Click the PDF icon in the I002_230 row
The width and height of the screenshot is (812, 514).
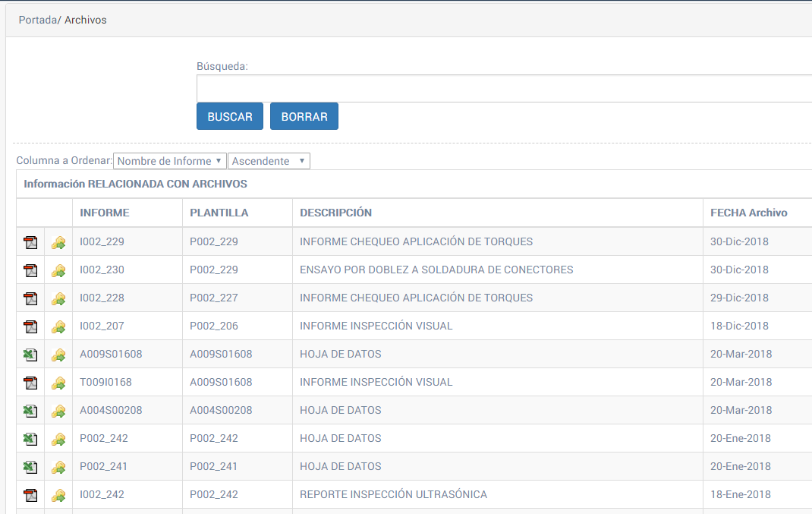[30, 270]
